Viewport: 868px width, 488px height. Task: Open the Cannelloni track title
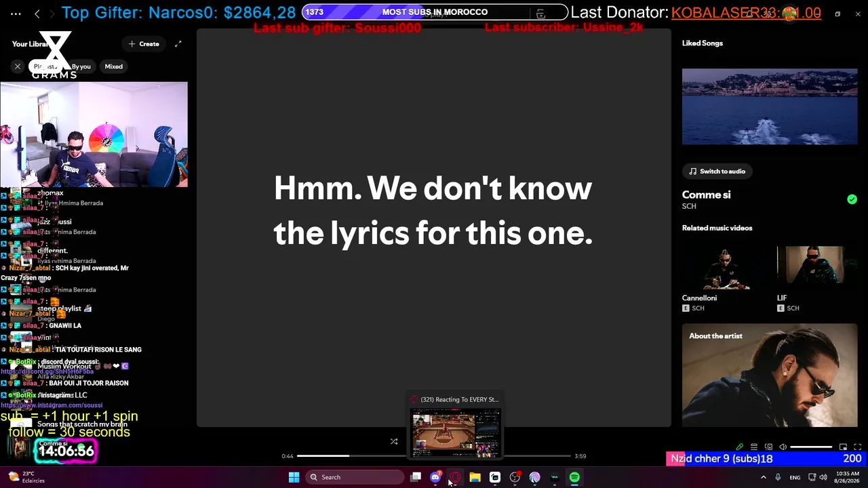click(699, 298)
